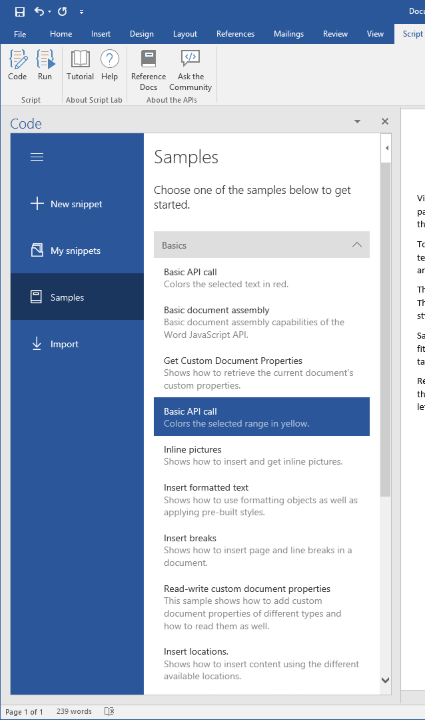
Task: Click the scroll down arrow of samples list
Action: (x=386, y=680)
